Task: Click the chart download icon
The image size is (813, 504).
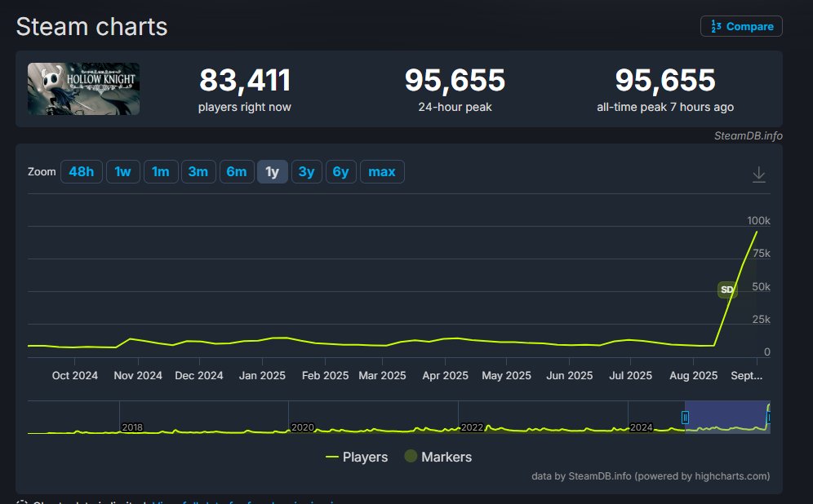Action: pyautogui.click(x=758, y=175)
